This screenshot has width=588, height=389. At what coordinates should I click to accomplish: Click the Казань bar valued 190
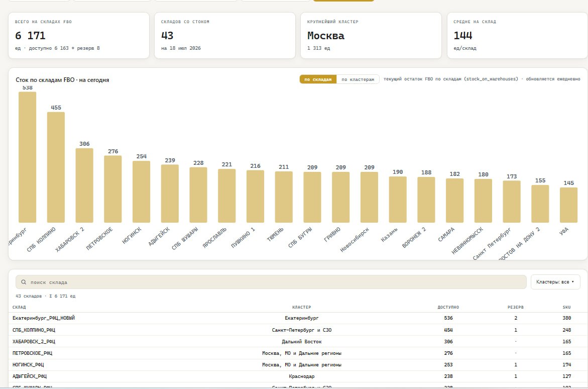pos(398,200)
